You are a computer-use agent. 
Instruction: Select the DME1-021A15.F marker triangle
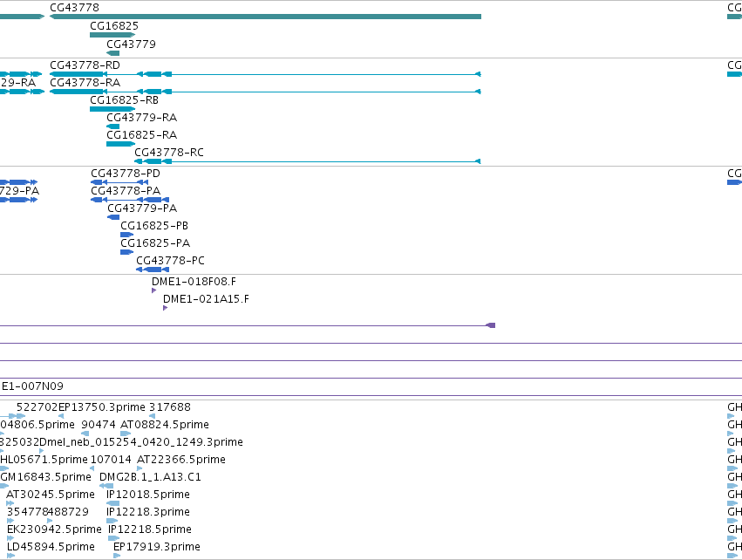(x=165, y=308)
